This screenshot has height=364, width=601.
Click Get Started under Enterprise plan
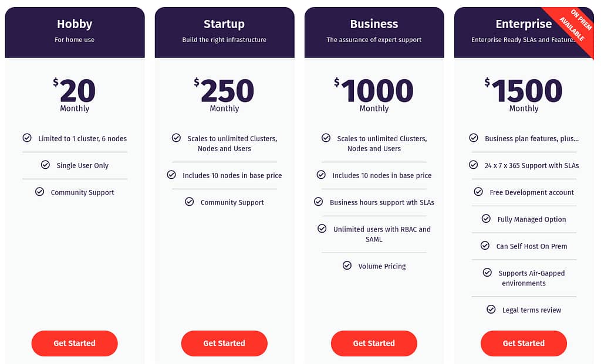(x=524, y=343)
